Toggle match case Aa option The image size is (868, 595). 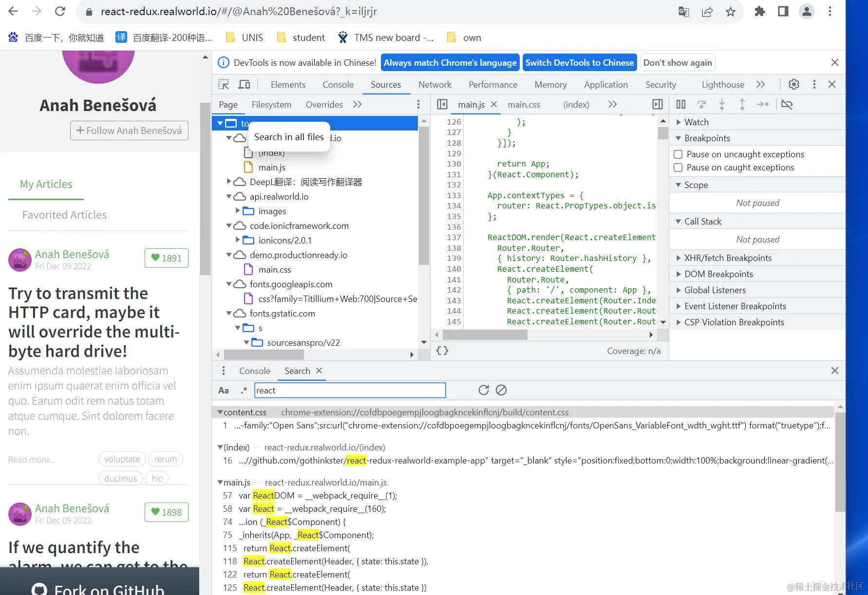point(224,390)
